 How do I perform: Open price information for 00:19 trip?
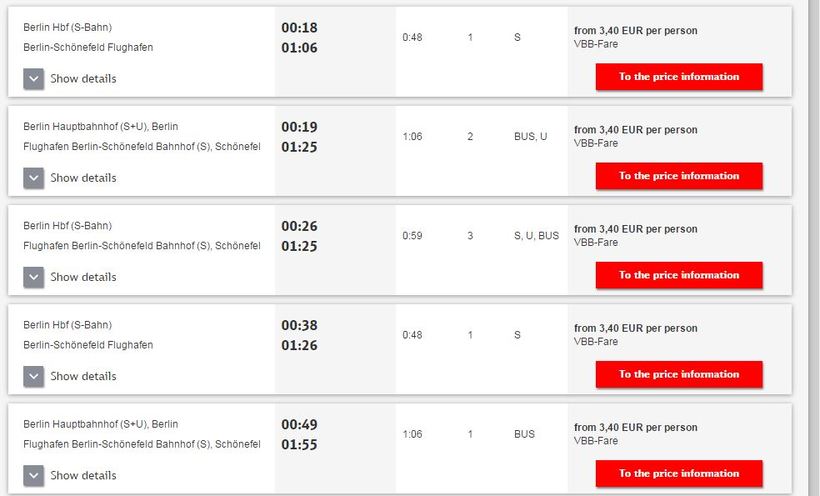[679, 176]
